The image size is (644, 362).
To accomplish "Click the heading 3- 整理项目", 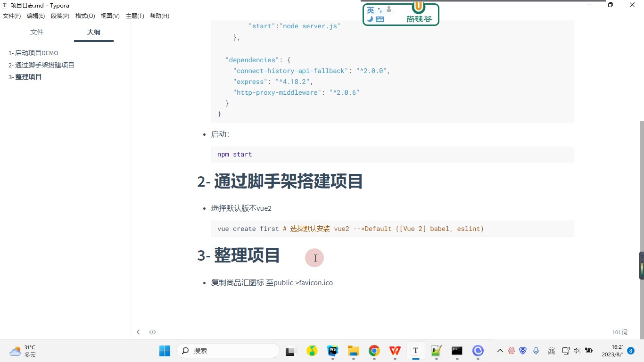I will [x=239, y=255].
